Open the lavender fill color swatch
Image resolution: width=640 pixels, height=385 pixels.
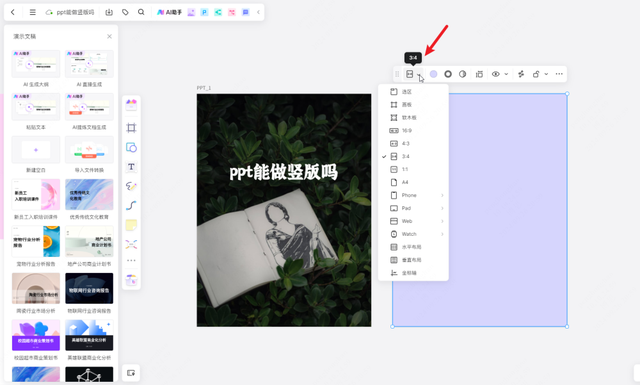point(433,74)
